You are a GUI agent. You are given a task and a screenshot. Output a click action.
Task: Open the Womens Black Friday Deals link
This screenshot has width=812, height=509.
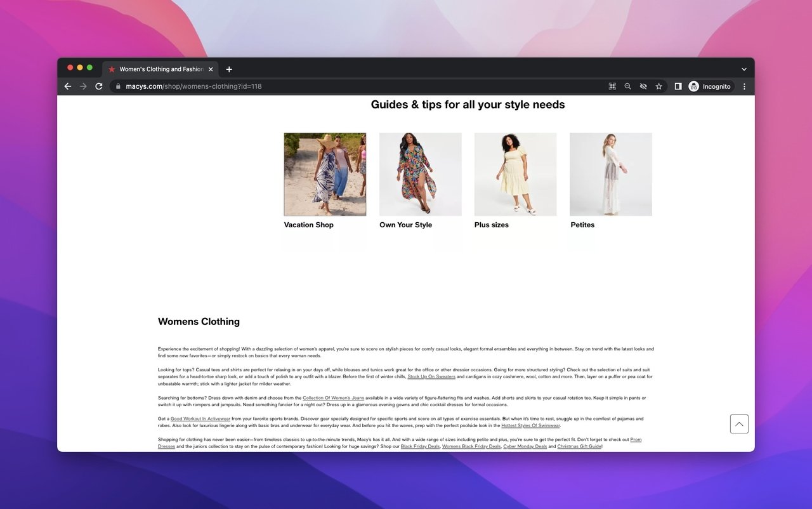(x=471, y=447)
